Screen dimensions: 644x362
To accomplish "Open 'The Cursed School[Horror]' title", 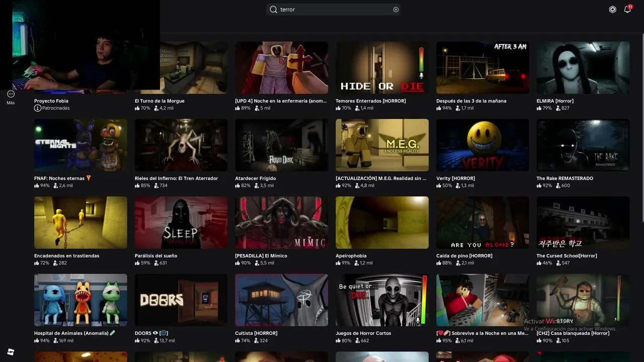I will 567,256.
